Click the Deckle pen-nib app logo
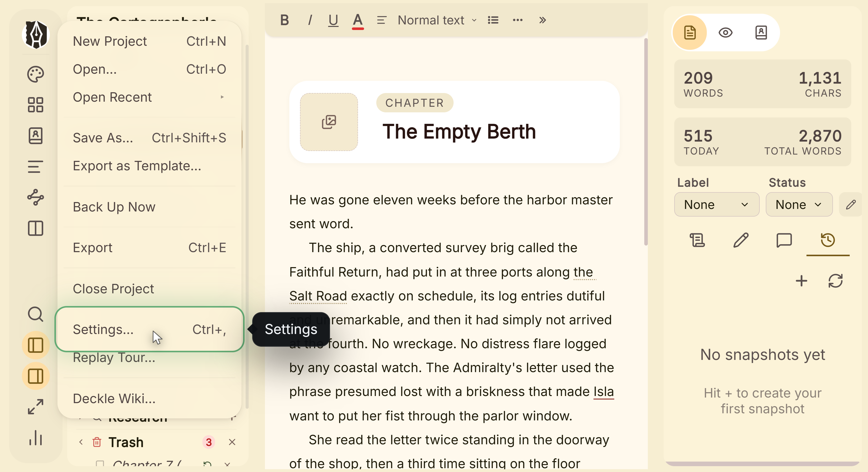The image size is (868, 472). tap(35, 35)
